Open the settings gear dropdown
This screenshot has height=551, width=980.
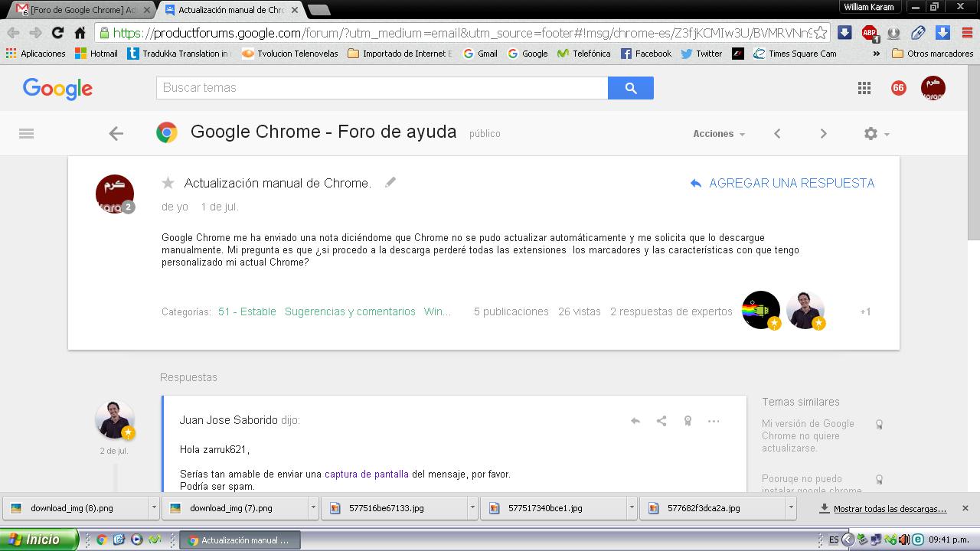[x=877, y=134]
